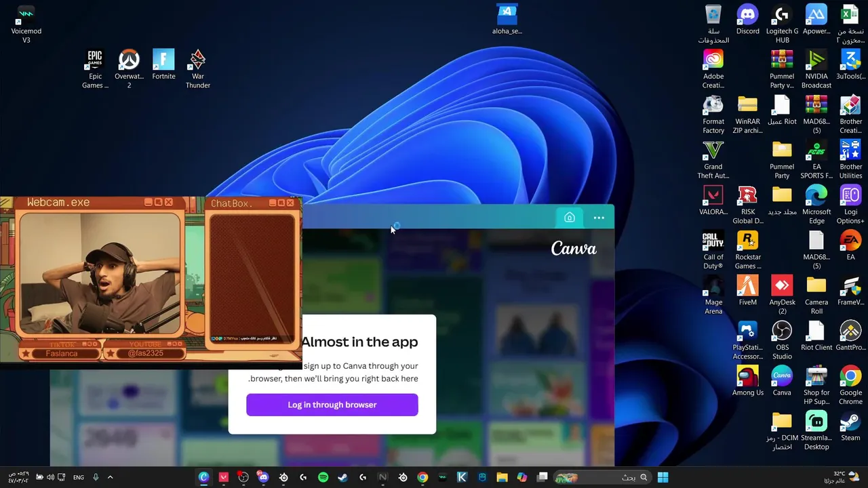This screenshot has width=868, height=488.
Task: Select Rockstar Games launcher desktop icon
Action: coord(748,250)
